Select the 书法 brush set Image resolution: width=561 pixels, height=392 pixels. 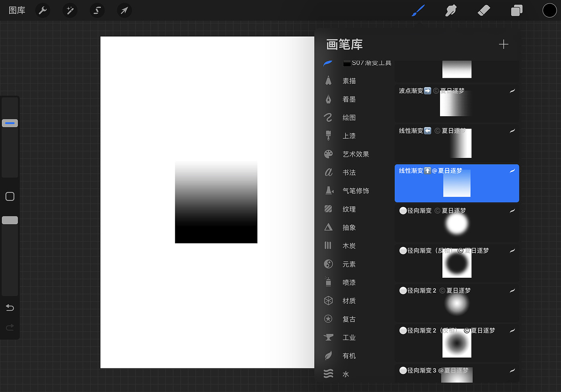click(x=349, y=172)
